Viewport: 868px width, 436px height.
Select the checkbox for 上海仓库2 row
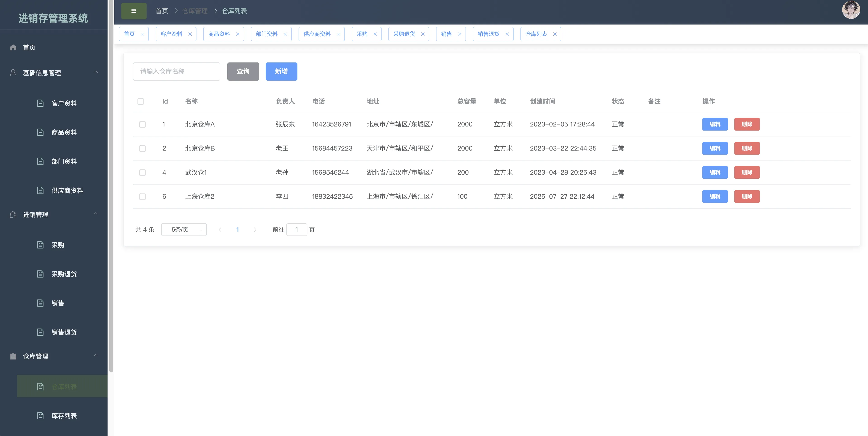click(x=142, y=197)
